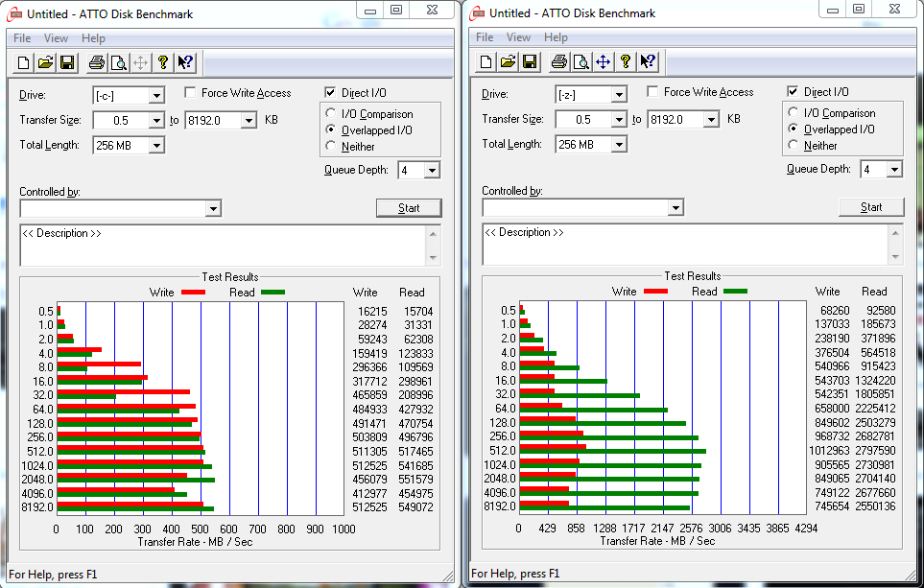
Task: Open View menu in left window
Action: pos(56,38)
